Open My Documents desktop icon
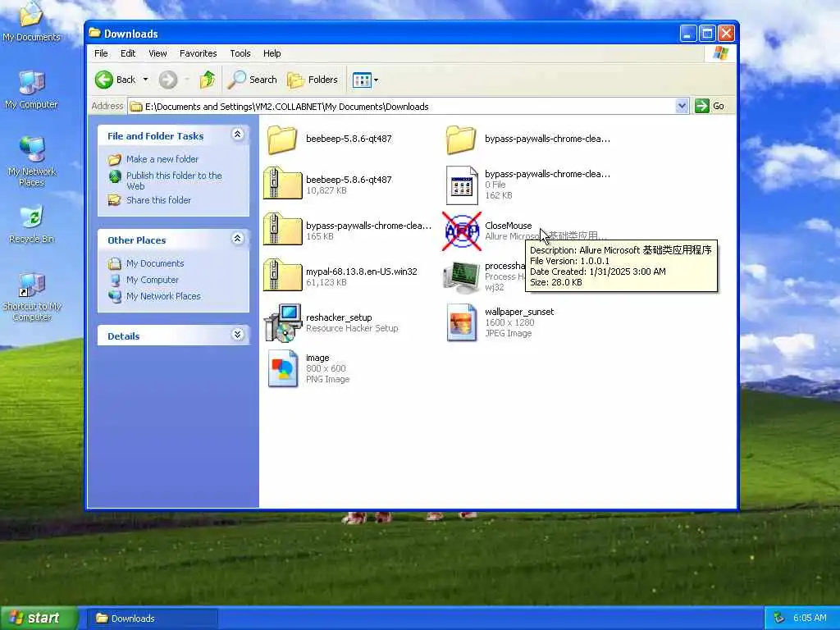 click(x=31, y=21)
